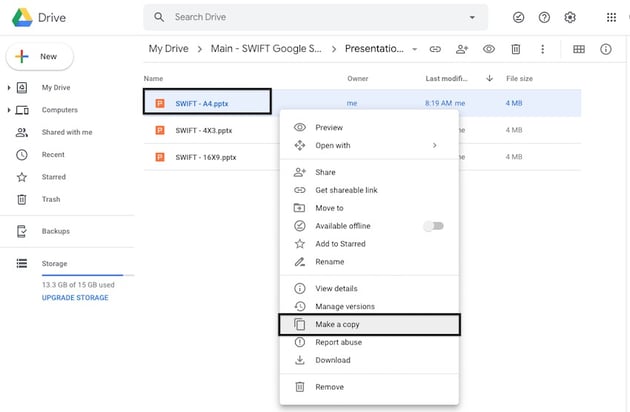The height and width of the screenshot is (412, 630).
Task: Click the Download arrow icon in context menu
Action: [x=300, y=360]
